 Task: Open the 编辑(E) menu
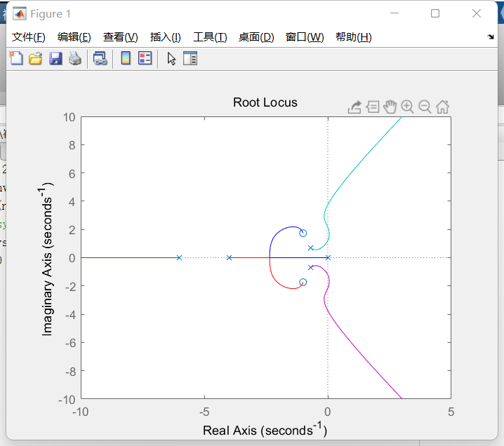point(74,37)
